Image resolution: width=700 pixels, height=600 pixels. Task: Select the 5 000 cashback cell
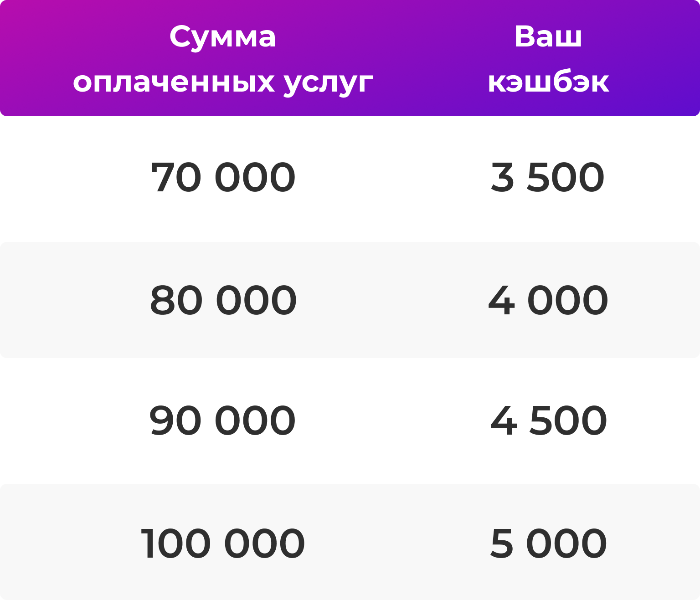click(x=549, y=544)
